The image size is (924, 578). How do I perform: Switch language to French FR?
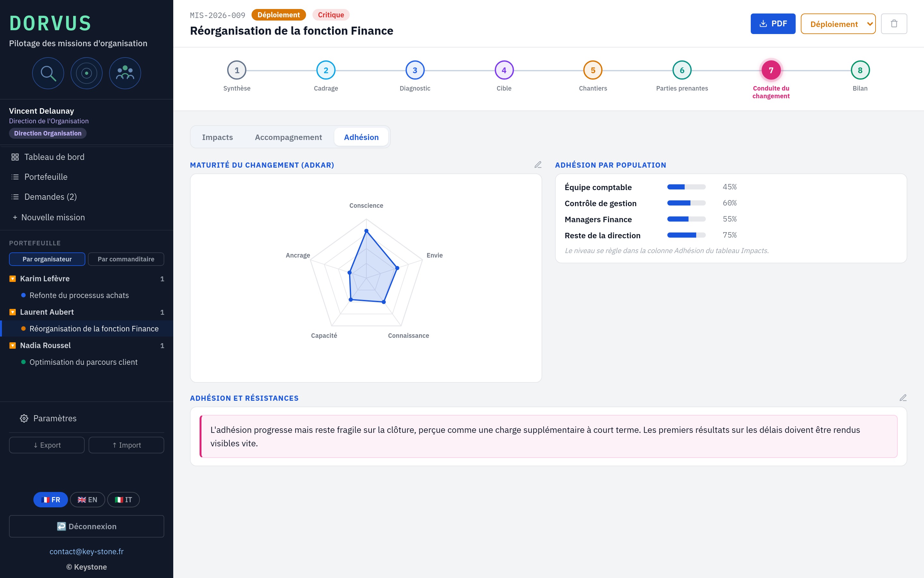point(50,500)
